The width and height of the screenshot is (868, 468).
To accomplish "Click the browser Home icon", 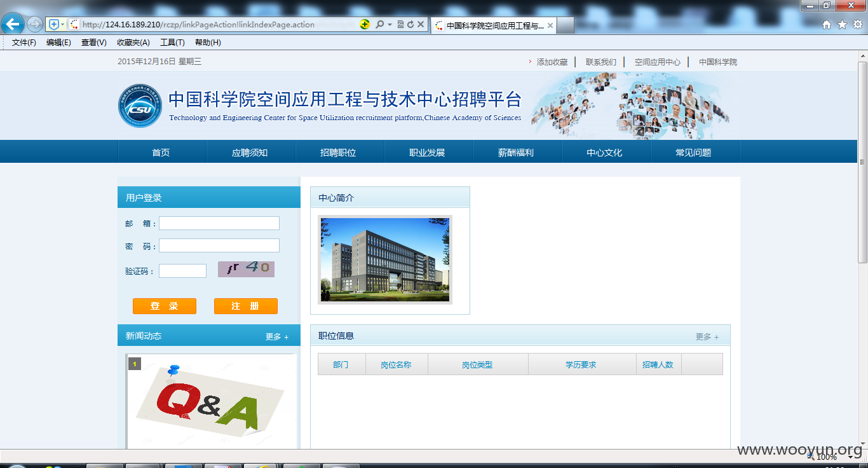I will pyautogui.click(x=827, y=25).
